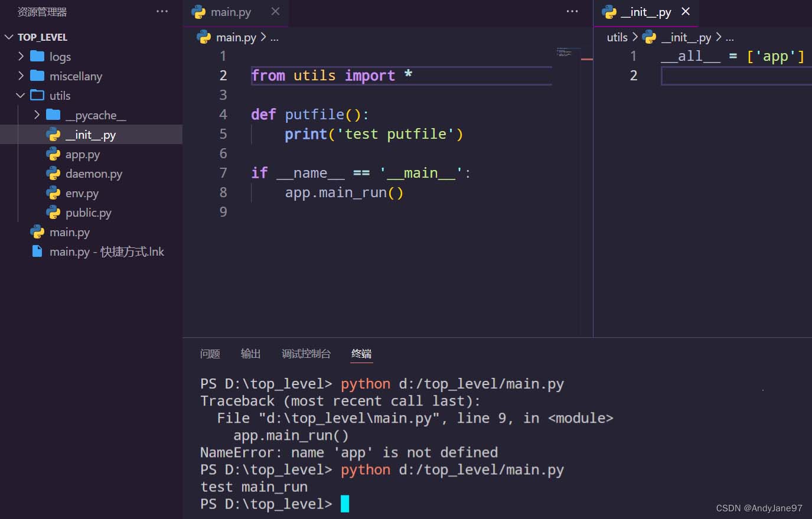Click empty line 2 in __init__.py editor

[x=736, y=76]
